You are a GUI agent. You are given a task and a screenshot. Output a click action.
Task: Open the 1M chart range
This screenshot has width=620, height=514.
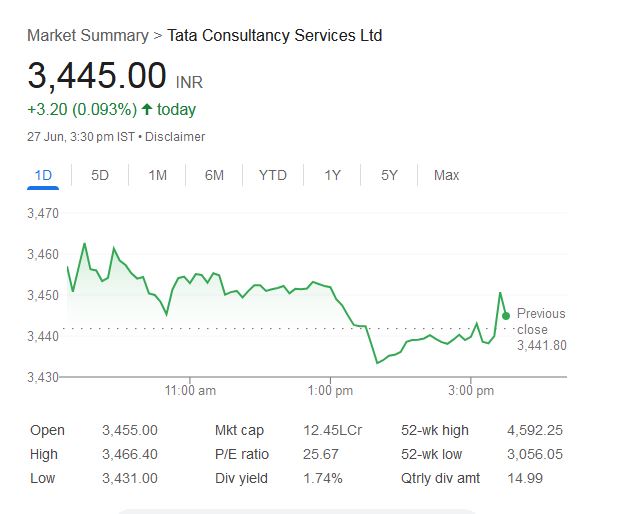pyautogui.click(x=157, y=175)
